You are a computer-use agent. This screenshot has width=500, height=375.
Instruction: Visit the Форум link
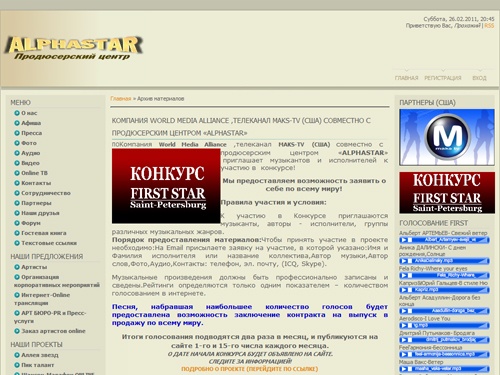tap(31, 223)
